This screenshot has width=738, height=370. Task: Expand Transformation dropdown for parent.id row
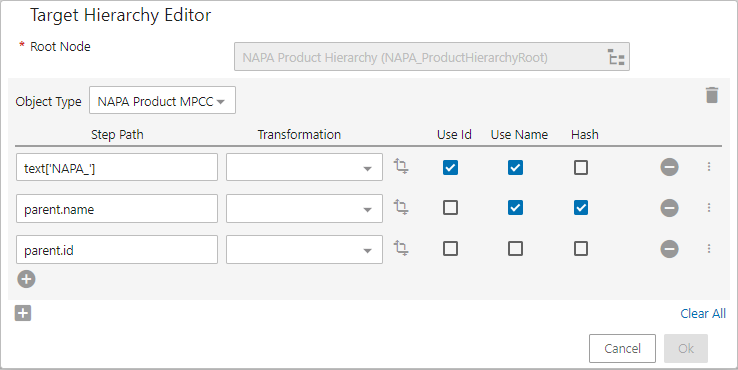coord(304,249)
